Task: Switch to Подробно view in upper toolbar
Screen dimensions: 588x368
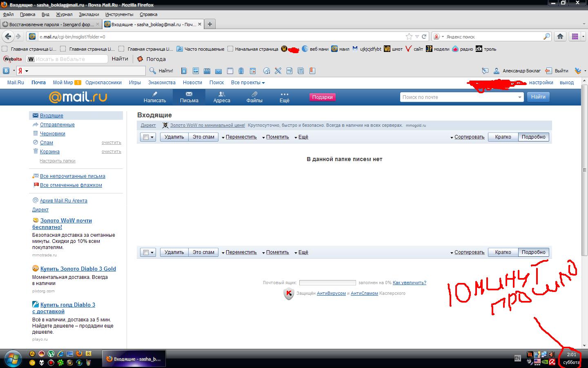Action: coord(533,137)
